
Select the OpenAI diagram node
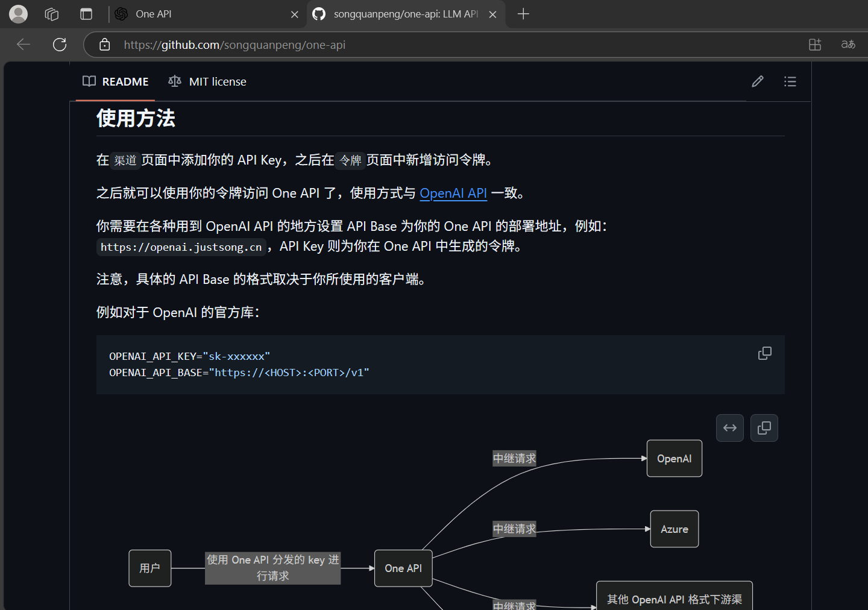[x=675, y=459]
